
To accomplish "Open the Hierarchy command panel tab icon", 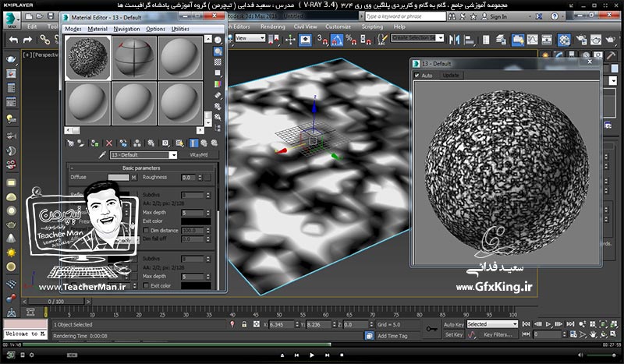I will coord(572,55).
